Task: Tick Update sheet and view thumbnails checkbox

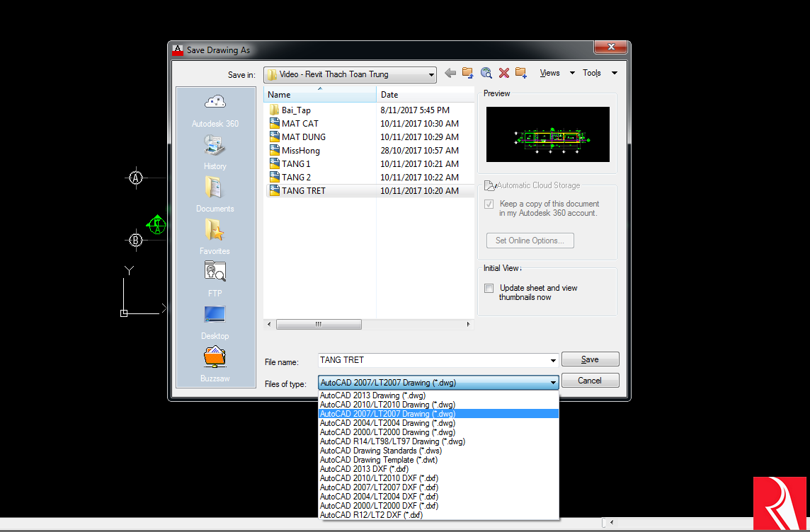Action: 489,289
